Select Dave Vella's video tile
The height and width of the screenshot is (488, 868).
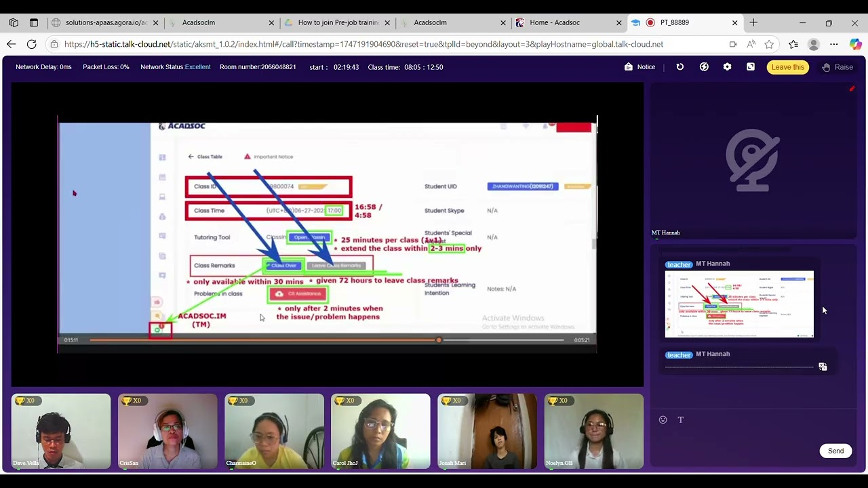point(61,431)
